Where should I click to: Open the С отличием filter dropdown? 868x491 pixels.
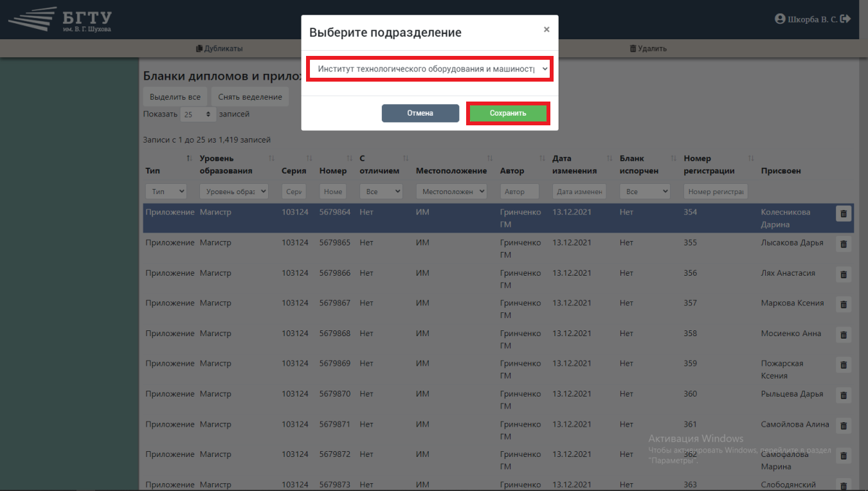click(x=381, y=192)
